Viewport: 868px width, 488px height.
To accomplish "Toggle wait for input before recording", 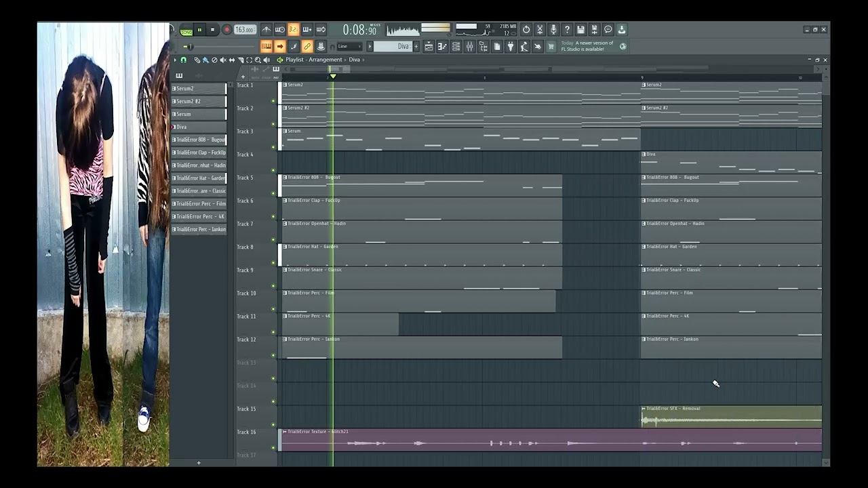I will click(x=280, y=29).
